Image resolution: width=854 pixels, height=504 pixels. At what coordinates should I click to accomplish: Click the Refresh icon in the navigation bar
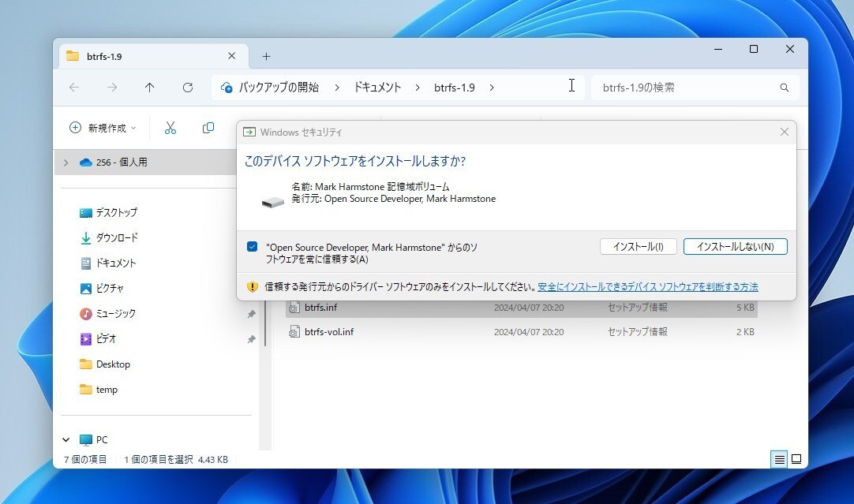pyautogui.click(x=187, y=88)
